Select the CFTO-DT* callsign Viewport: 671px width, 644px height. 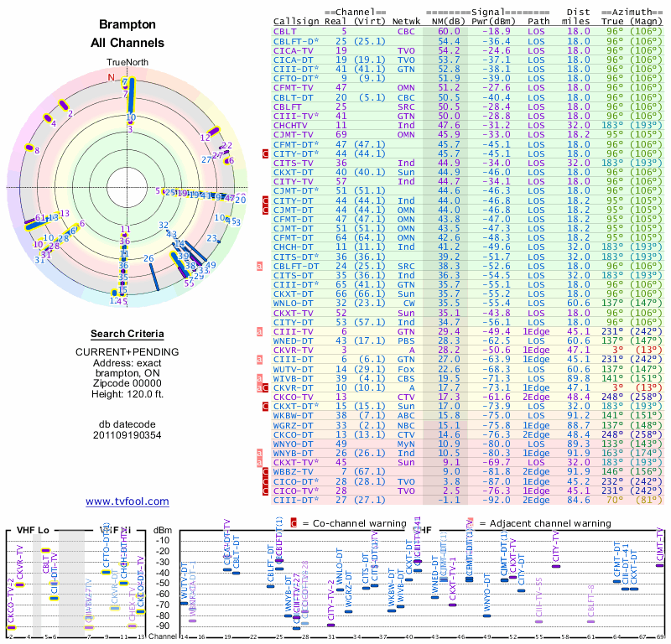point(296,78)
